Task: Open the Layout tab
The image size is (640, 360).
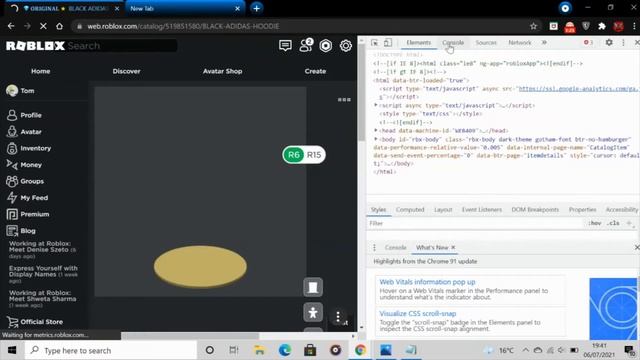Action: pyautogui.click(x=443, y=209)
